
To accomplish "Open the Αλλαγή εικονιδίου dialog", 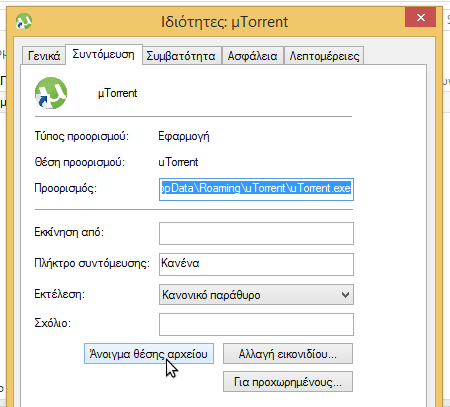I will 288,354.
